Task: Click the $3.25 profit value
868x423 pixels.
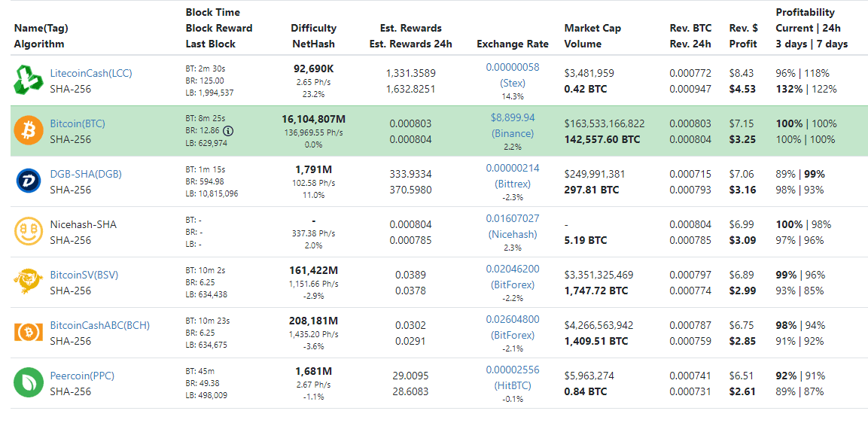Action: pos(742,139)
